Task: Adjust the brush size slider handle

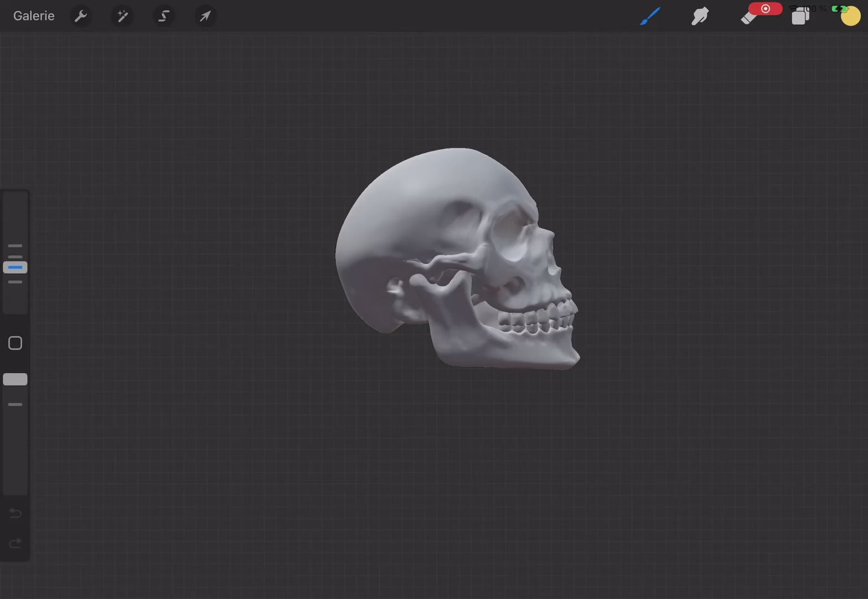Action: coord(15,267)
